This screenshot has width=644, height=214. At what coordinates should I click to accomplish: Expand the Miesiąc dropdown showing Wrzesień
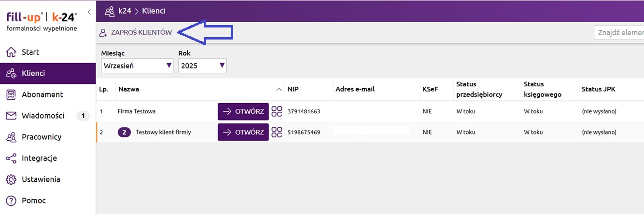[x=137, y=66]
